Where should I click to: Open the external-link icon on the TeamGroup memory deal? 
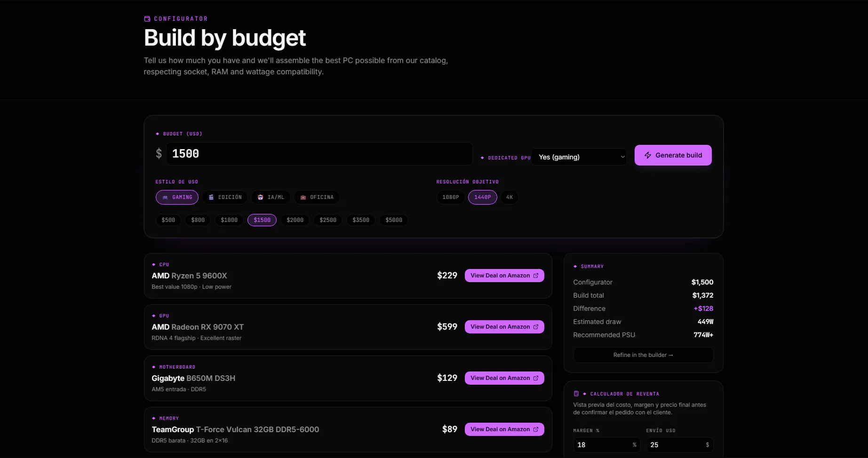pos(536,429)
